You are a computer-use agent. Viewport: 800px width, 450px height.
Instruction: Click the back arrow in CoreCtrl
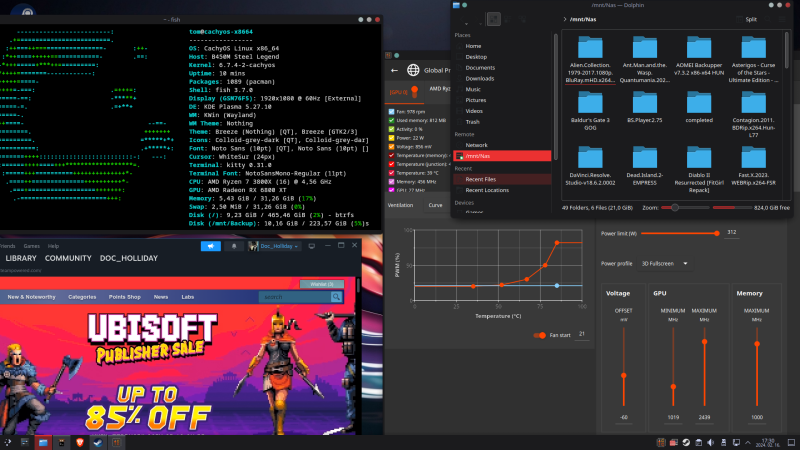(x=394, y=70)
